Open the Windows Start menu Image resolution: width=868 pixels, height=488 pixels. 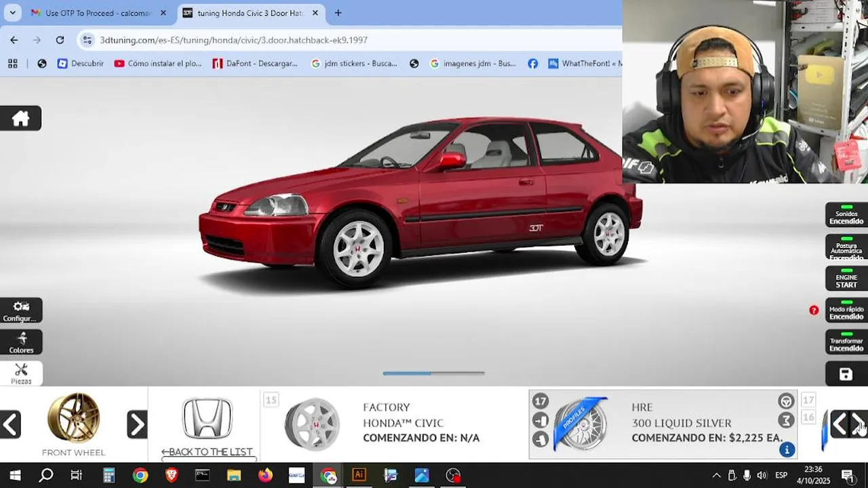[x=15, y=475]
